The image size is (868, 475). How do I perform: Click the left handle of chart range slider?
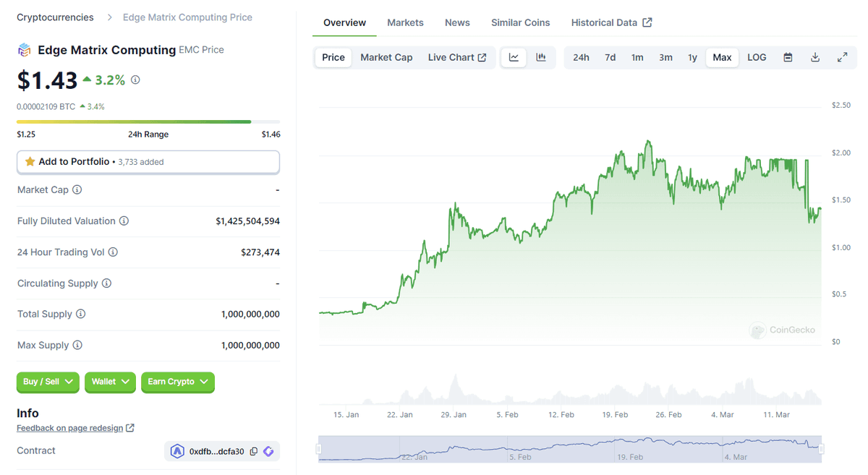pos(319,449)
